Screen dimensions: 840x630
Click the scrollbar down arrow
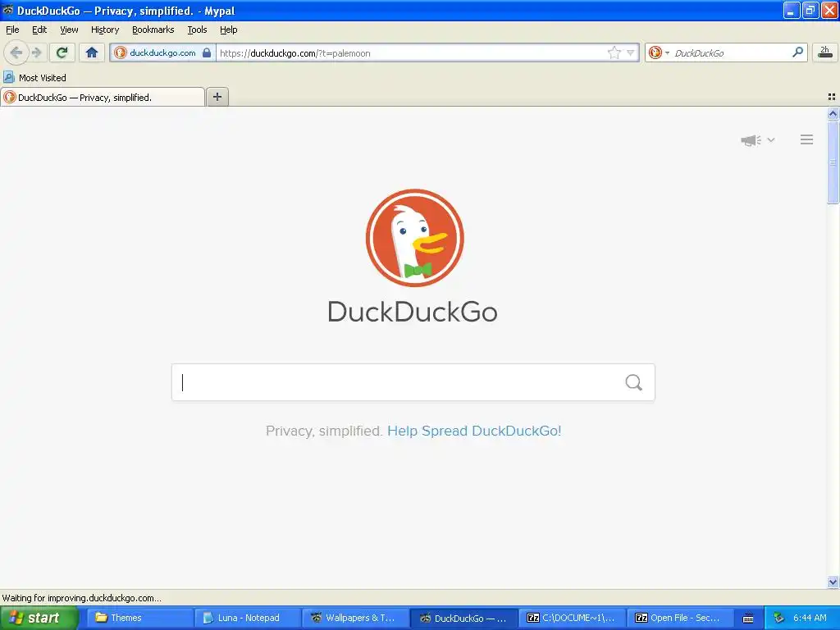click(x=833, y=582)
